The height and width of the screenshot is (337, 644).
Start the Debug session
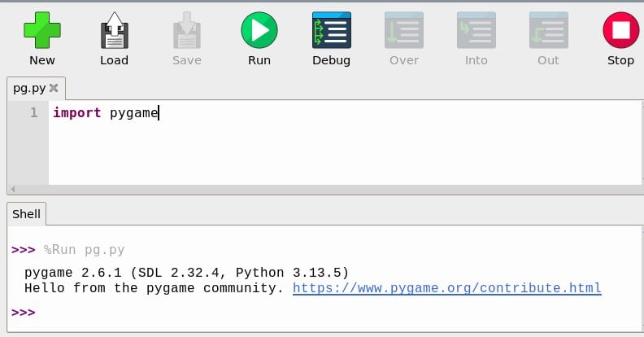point(332,30)
